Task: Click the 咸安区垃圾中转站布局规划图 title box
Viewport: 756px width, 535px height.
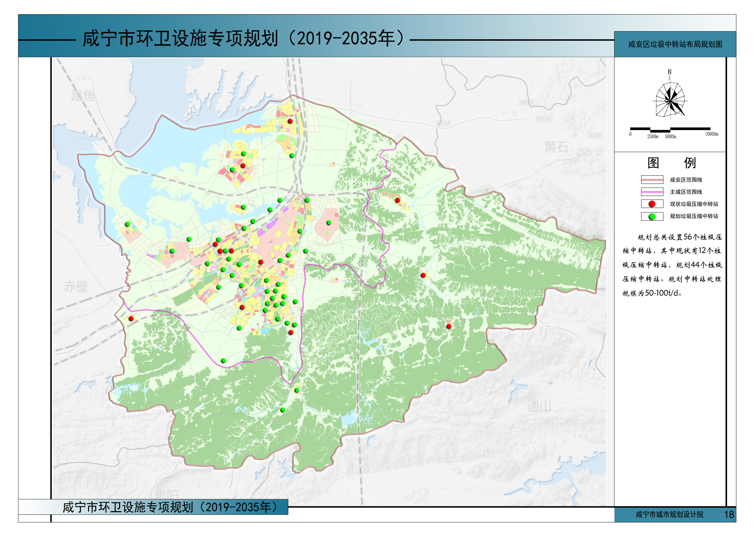Action: pos(675,44)
